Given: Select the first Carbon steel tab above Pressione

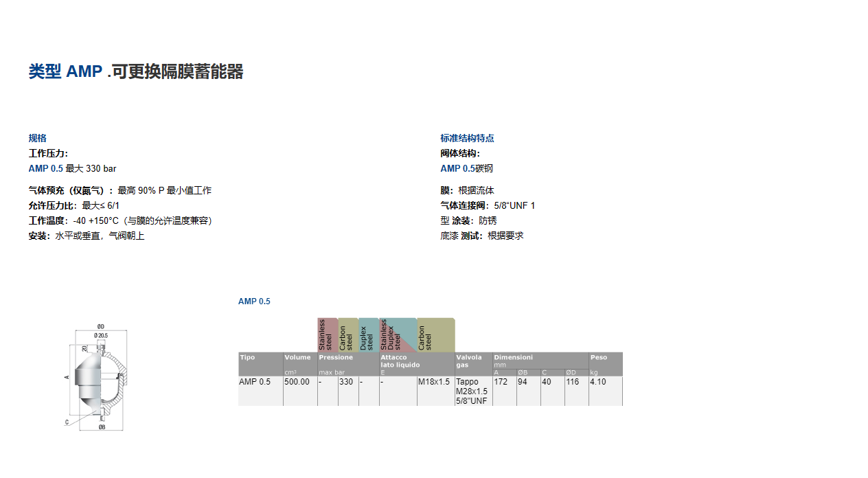Looking at the screenshot, I should coord(347,335).
